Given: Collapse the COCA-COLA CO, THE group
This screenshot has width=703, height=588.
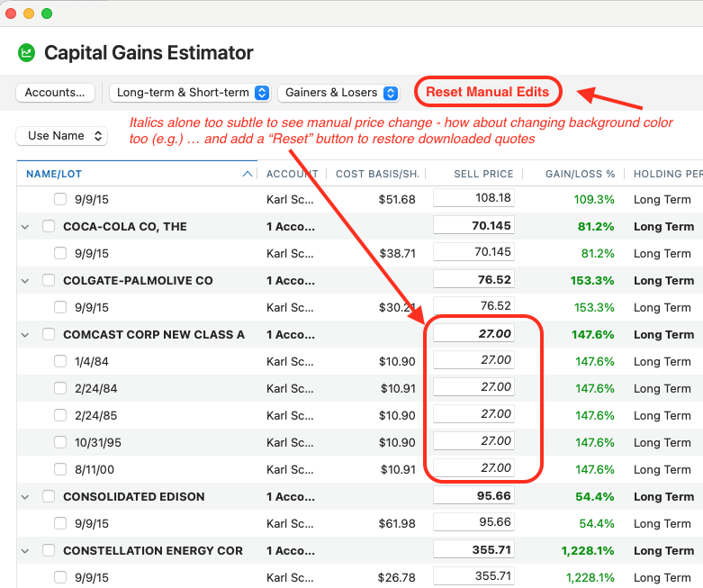Looking at the screenshot, I should pos(25,227).
